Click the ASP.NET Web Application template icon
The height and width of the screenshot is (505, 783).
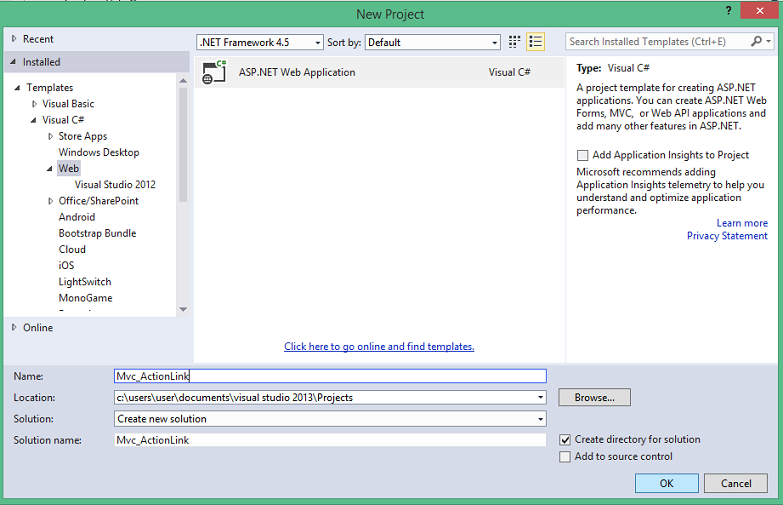214,72
